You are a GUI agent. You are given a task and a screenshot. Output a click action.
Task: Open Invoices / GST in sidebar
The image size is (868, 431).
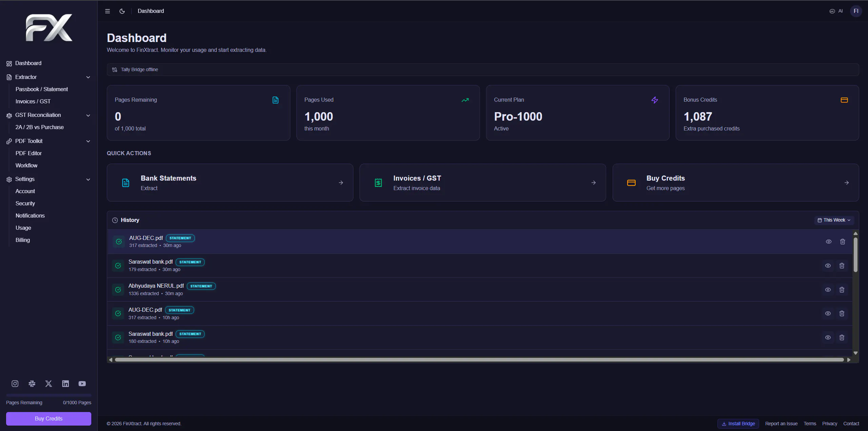coord(33,102)
